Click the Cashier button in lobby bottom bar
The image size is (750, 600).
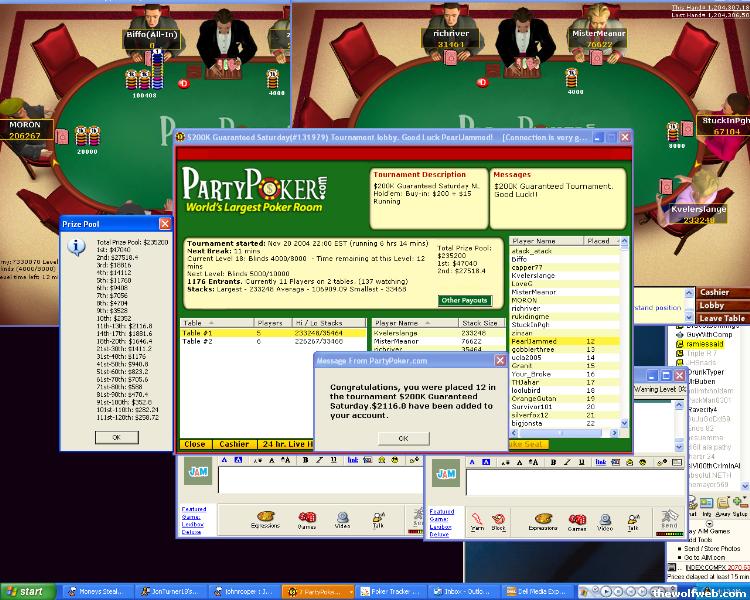click(x=234, y=444)
